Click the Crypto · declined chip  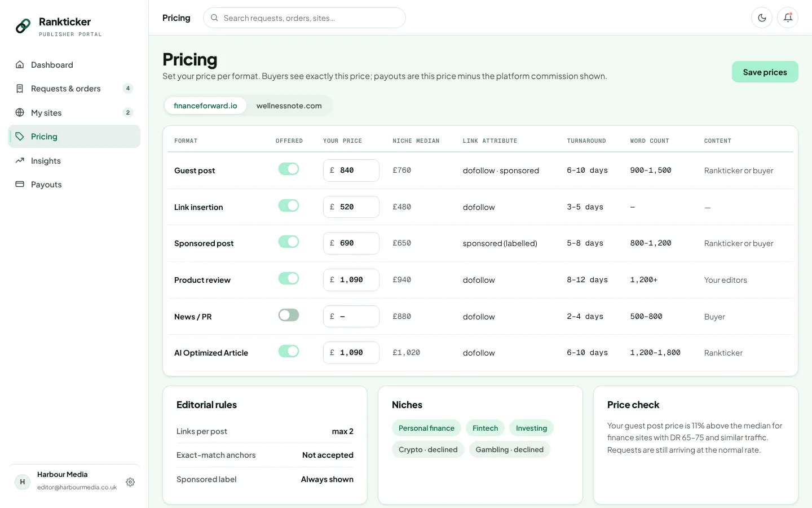[428, 449]
